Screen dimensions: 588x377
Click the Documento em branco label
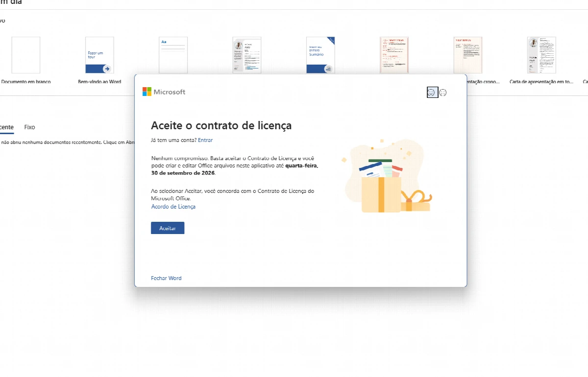25,82
